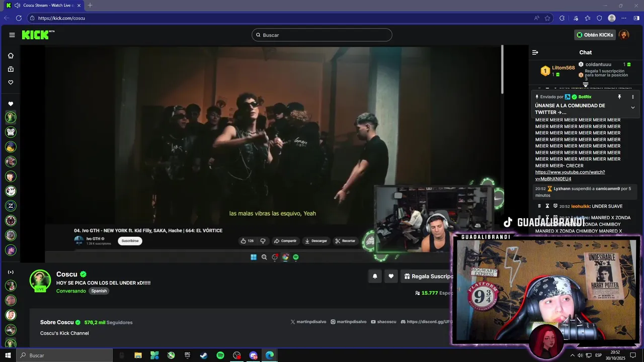This screenshot has height=362, width=644.
Task: Open browser extensions puzzle icon
Action: coord(562,18)
